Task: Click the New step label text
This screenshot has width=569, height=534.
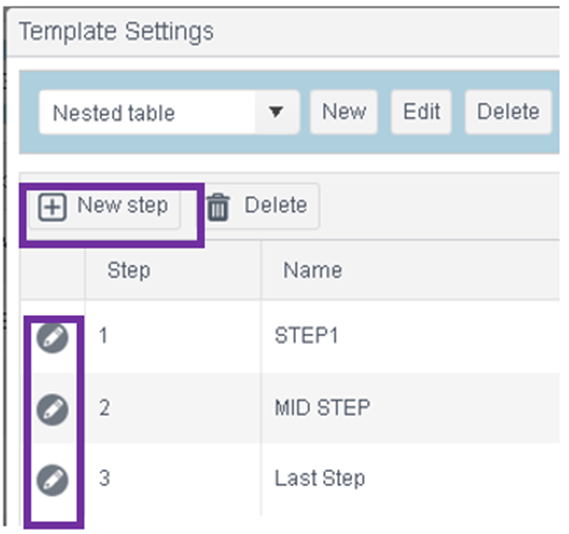Action: point(123,206)
